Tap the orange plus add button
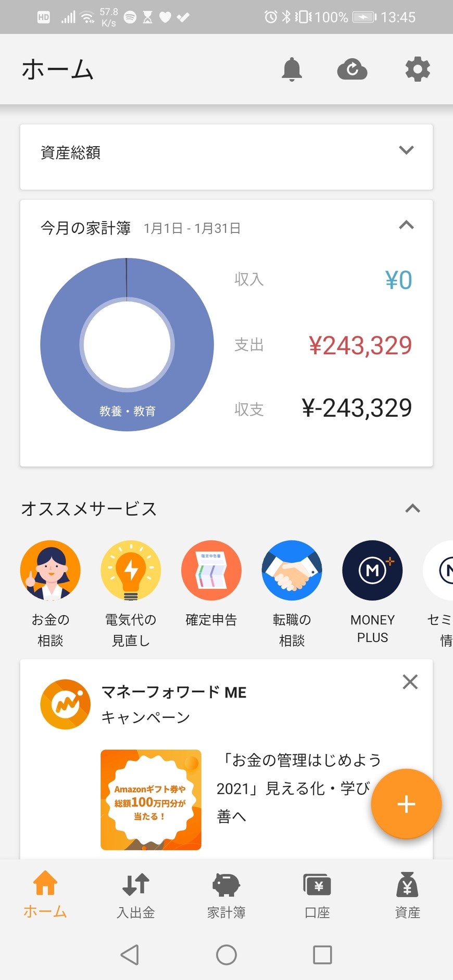 pos(406,804)
